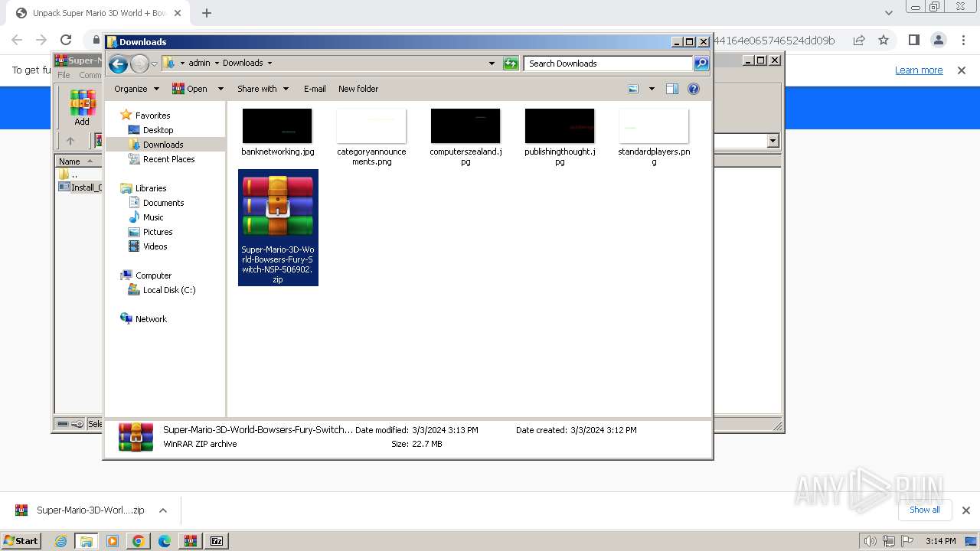Select Favorites in navigation pane

(x=152, y=116)
